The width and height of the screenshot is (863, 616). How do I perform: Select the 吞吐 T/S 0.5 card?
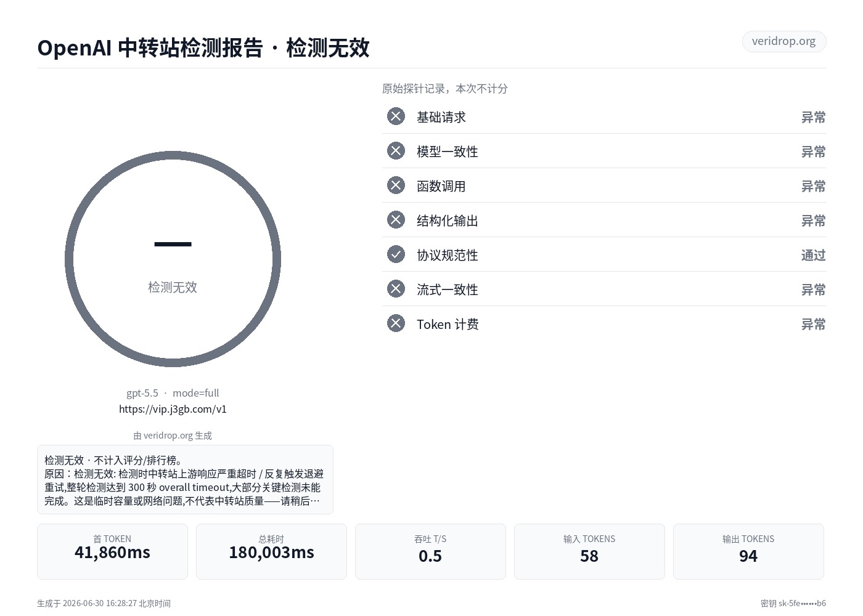click(430, 551)
